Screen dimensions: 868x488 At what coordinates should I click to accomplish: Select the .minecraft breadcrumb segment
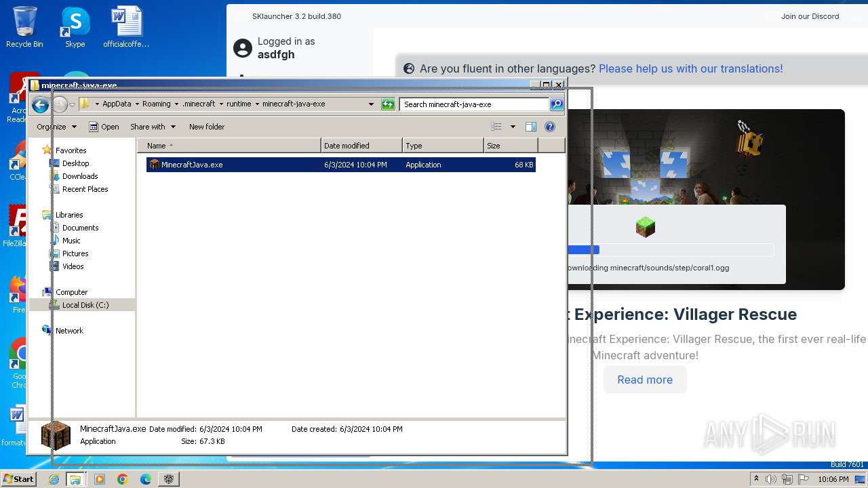coord(199,104)
